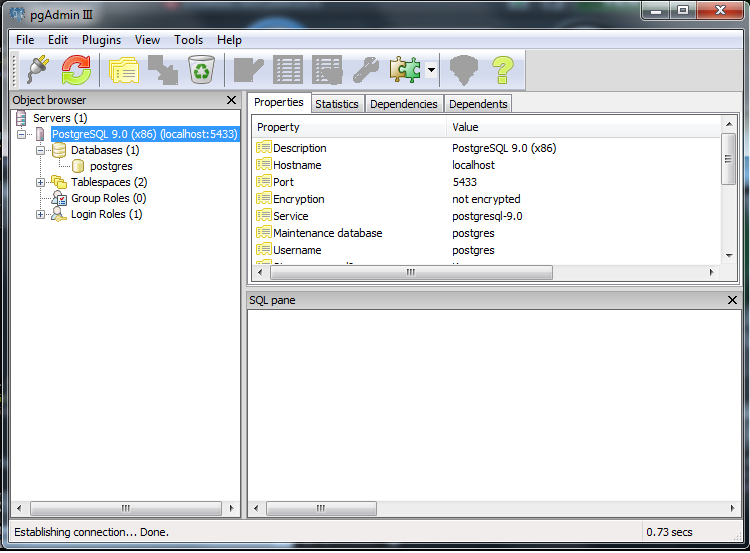Click the Tablespaces folder icon
Screen dimensions: 750x553
pyautogui.click(x=59, y=182)
